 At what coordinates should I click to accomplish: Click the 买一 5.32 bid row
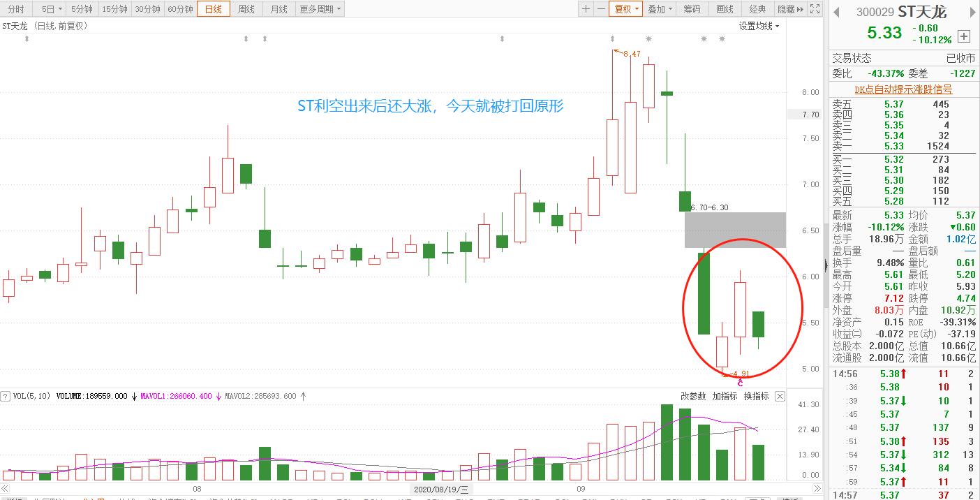pos(903,159)
